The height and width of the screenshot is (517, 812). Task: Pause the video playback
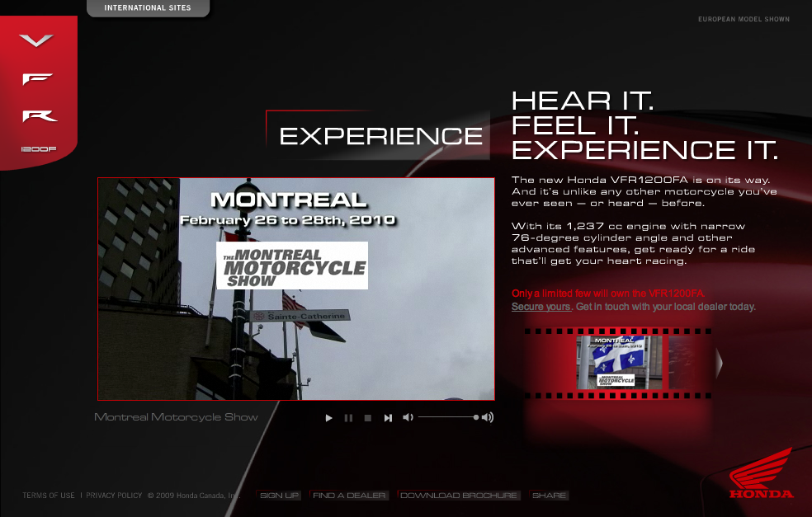point(348,418)
